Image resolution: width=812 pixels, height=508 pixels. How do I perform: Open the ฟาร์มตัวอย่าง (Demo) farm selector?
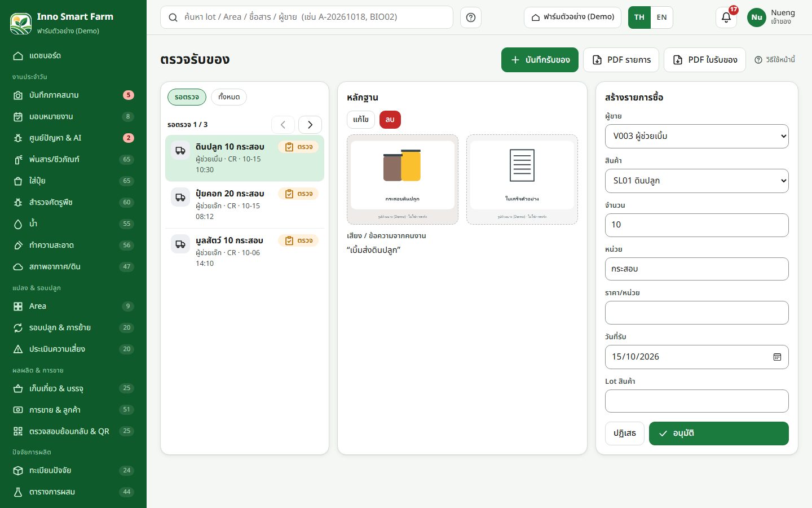(x=573, y=17)
